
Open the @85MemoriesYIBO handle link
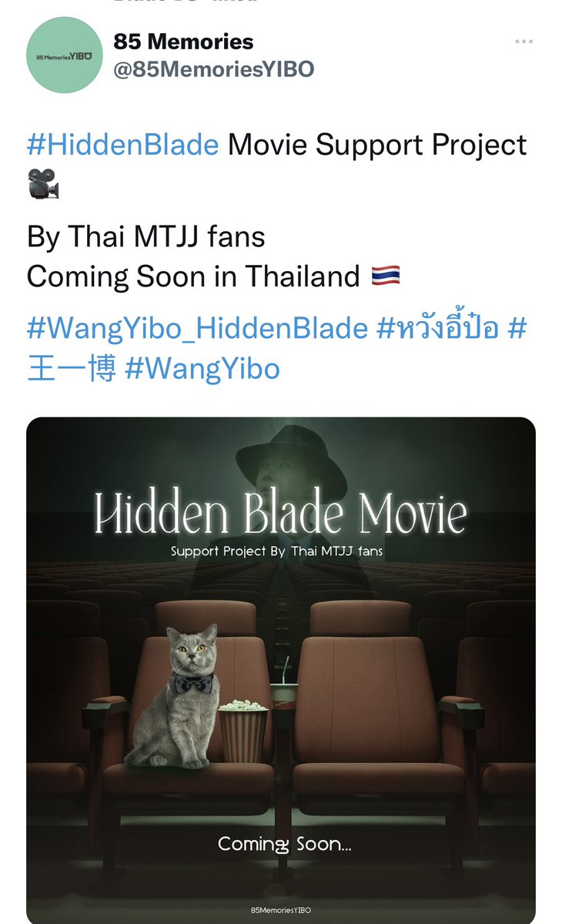coord(214,69)
